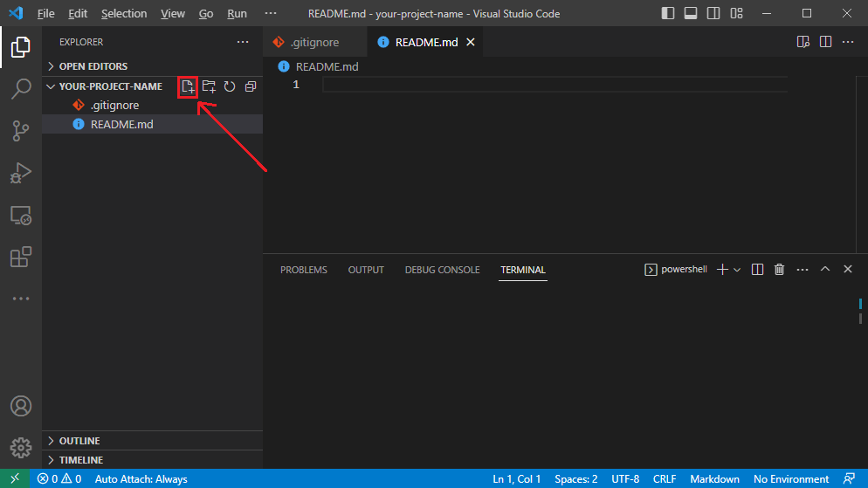Image resolution: width=868 pixels, height=488 pixels.
Task: Click the New File icon in Explorer
Action: point(187,86)
